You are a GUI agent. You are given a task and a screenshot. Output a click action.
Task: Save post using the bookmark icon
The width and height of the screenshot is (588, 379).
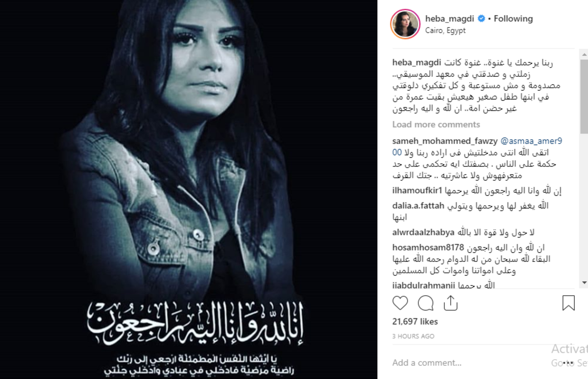(x=568, y=303)
